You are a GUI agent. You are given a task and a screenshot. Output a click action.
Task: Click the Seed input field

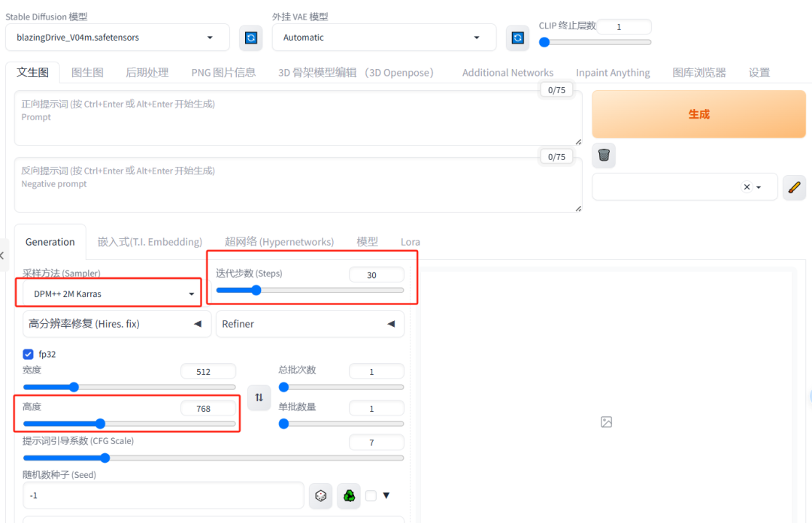point(163,495)
